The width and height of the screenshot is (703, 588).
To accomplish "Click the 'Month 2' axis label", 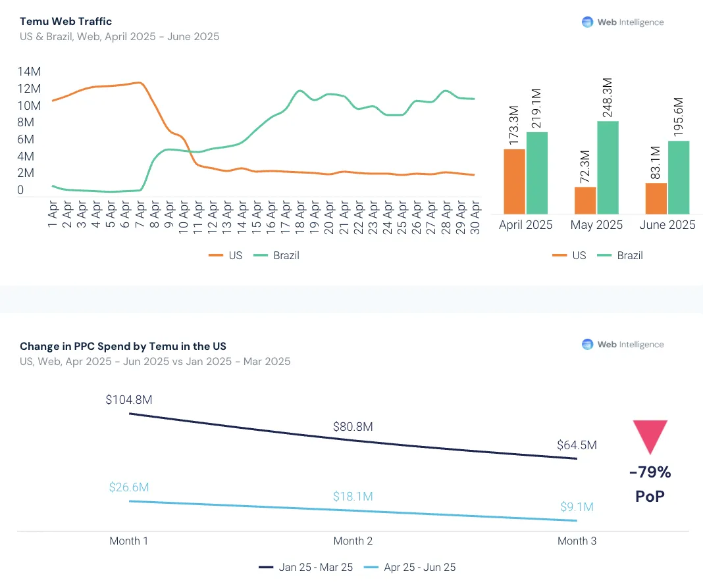I will tap(353, 541).
